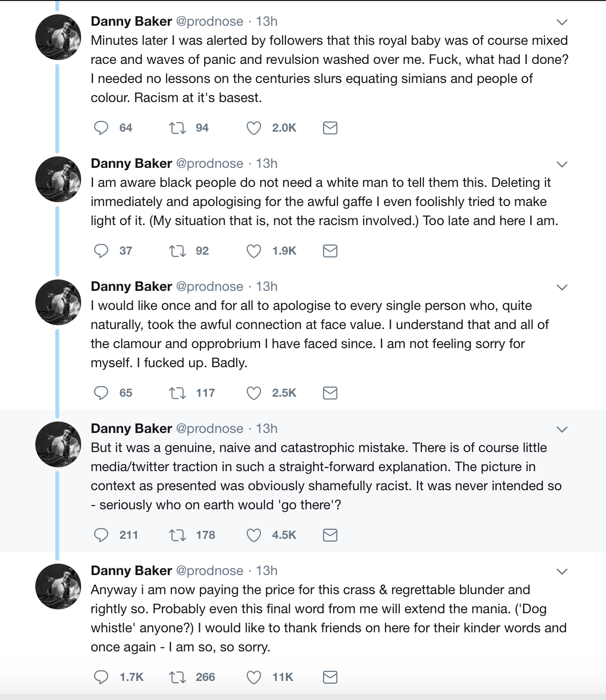The image size is (606, 700).
Task: Like the tweet with 1.9K likes
Action: (254, 251)
